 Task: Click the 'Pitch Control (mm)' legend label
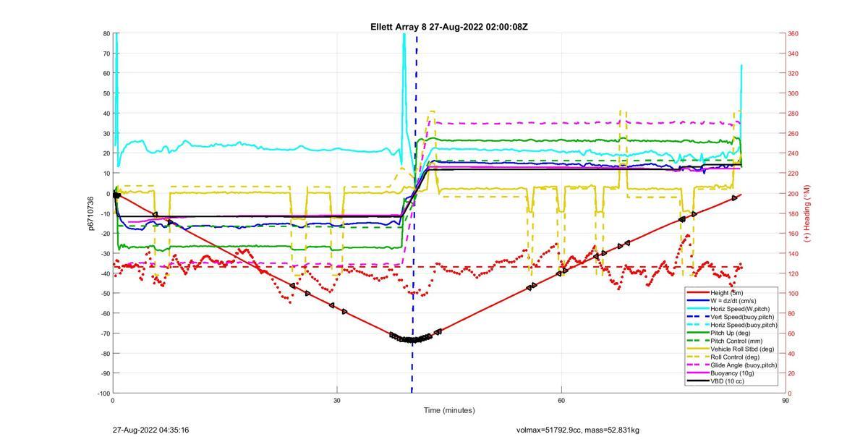pos(738,341)
